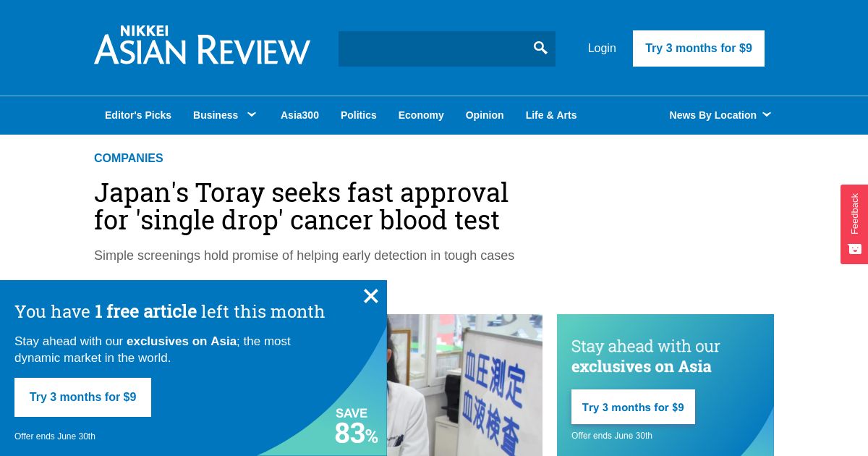Click 'Offer ends June 30th' in sidebar ad

tap(612, 436)
